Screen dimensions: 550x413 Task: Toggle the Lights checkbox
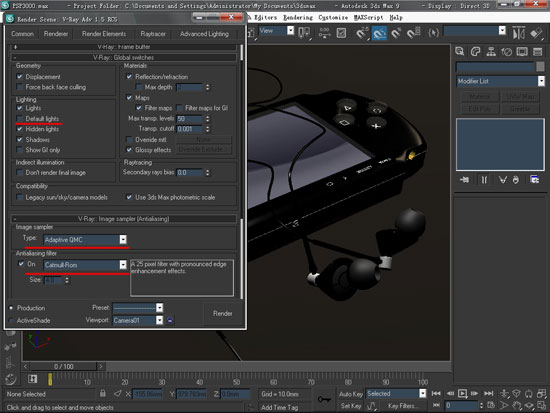coord(20,108)
